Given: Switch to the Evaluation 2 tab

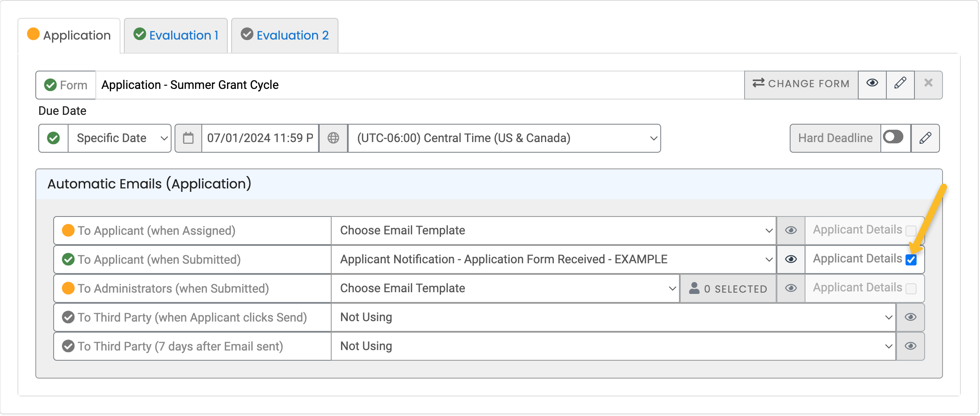Looking at the screenshot, I should point(284,35).
